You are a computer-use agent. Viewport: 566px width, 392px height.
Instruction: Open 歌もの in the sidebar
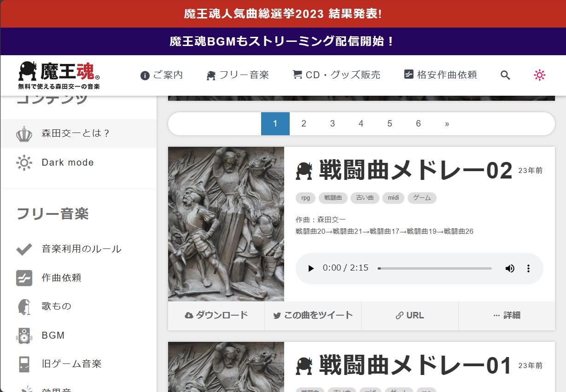(78, 306)
